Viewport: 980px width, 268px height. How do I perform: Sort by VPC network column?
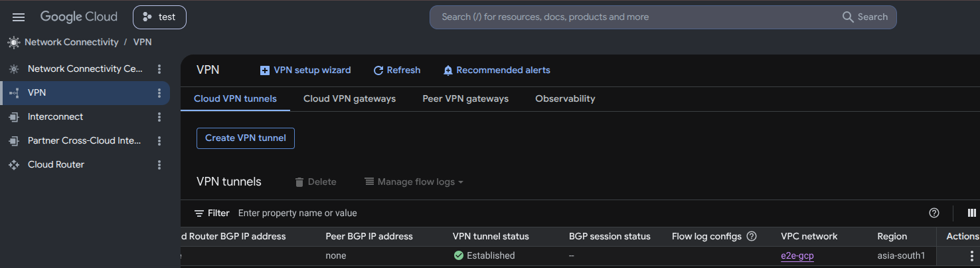[809, 236]
